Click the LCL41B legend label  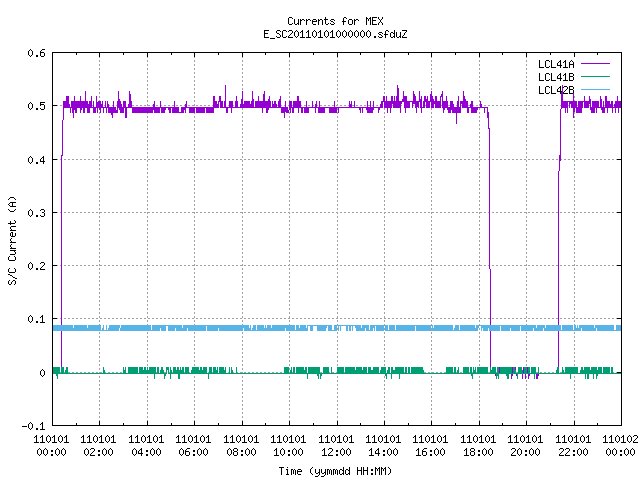click(556, 77)
